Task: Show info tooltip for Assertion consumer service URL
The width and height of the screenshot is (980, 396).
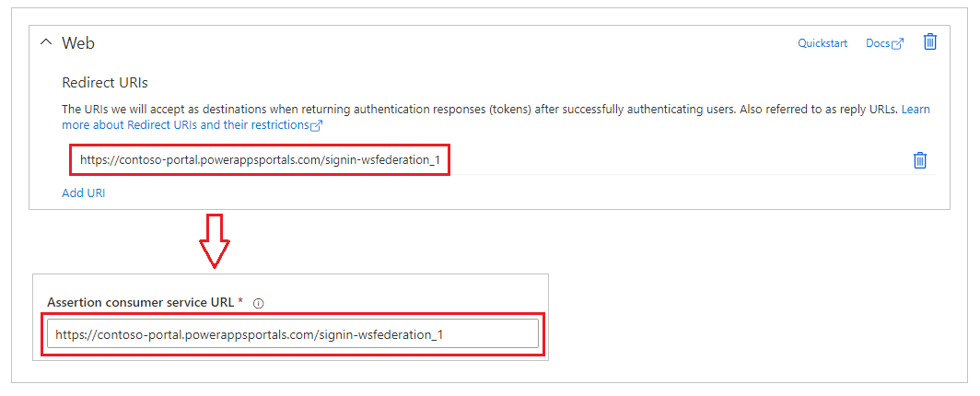Action: (259, 303)
